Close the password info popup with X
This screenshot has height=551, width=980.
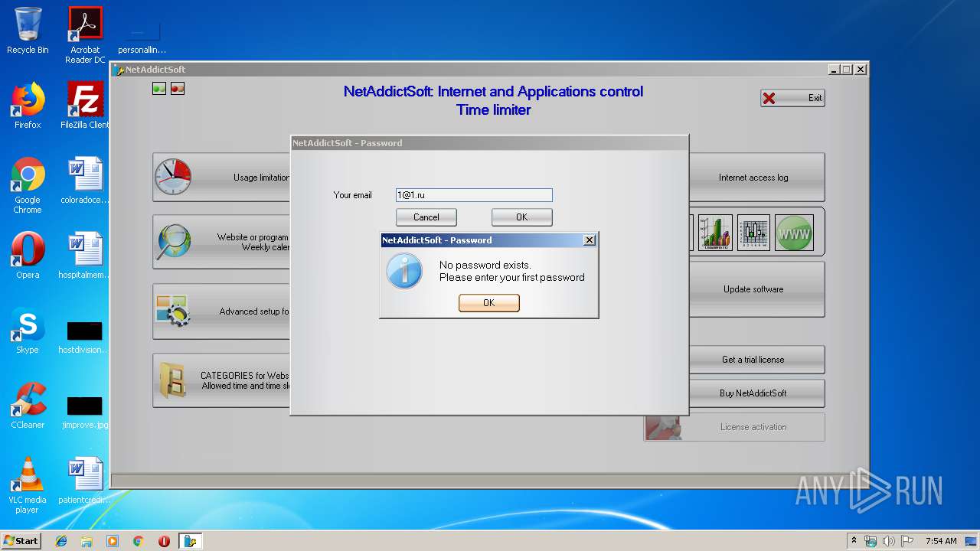tap(589, 240)
